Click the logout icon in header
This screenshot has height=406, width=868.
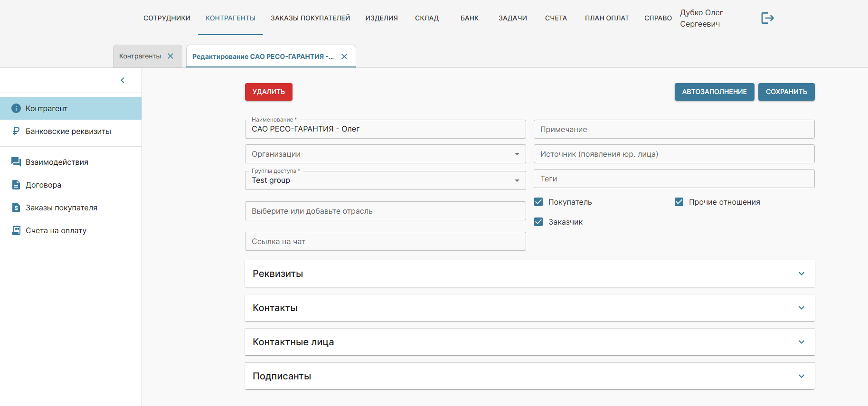pyautogui.click(x=767, y=18)
